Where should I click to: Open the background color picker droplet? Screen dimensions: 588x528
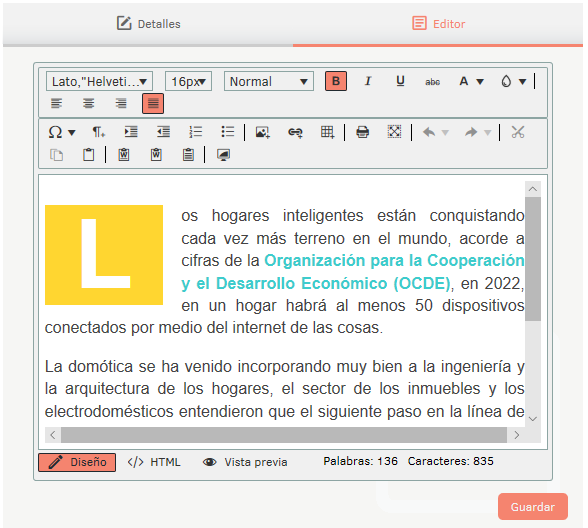click(x=507, y=81)
